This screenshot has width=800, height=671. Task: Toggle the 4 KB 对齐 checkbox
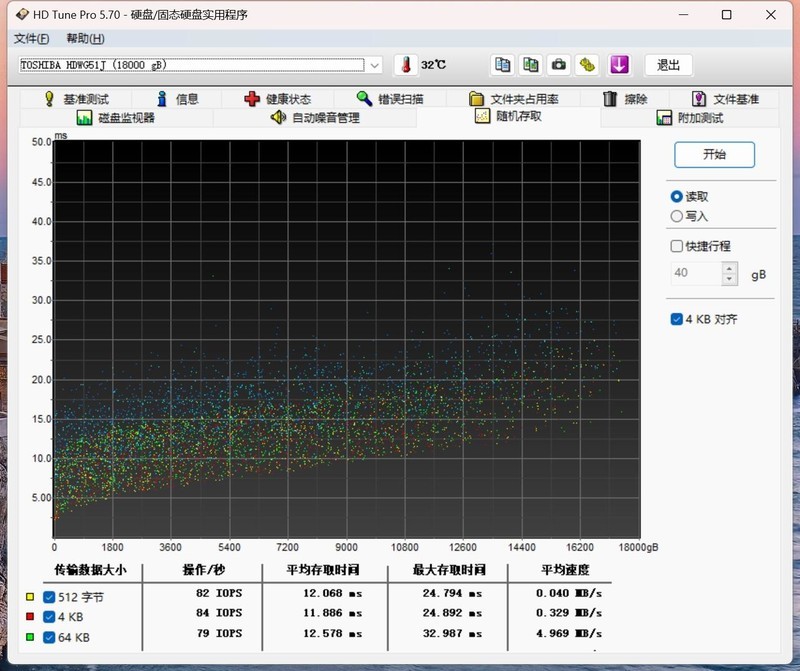[x=677, y=319]
